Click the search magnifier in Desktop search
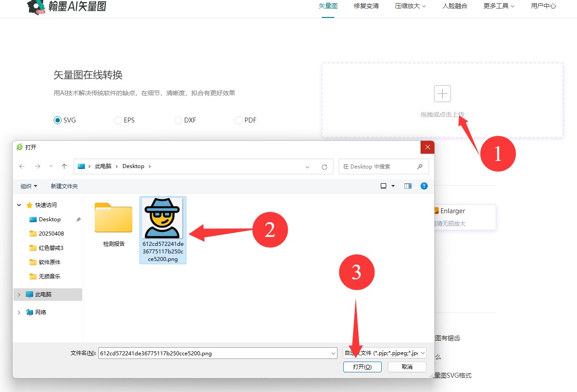The height and width of the screenshot is (392, 577). click(x=420, y=166)
